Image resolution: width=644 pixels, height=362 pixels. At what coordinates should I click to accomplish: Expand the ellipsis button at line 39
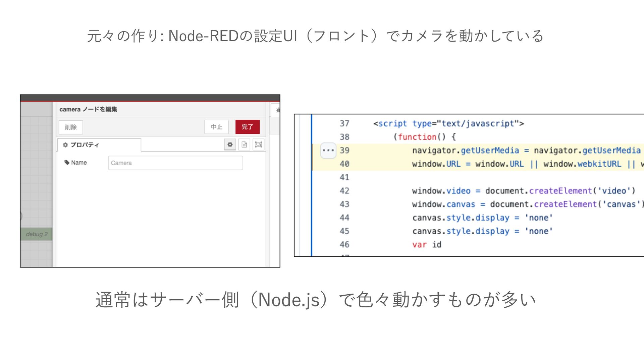pyautogui.click(x=328, y=150)
